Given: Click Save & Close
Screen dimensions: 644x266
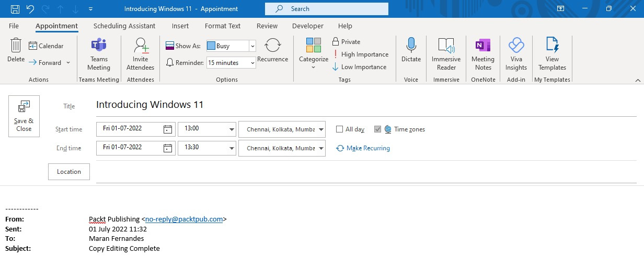Looking at the screenshot, I should (x=24, y=116).
